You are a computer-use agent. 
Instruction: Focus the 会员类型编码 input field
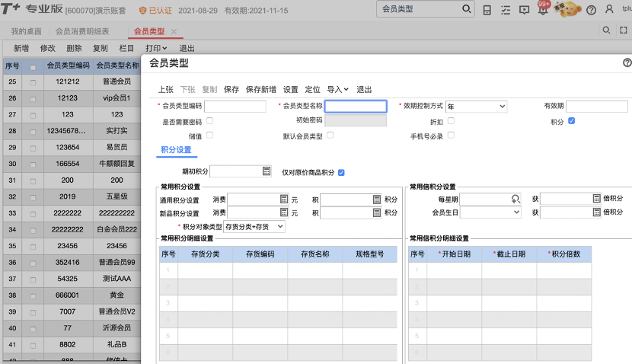tap(235, 107)
